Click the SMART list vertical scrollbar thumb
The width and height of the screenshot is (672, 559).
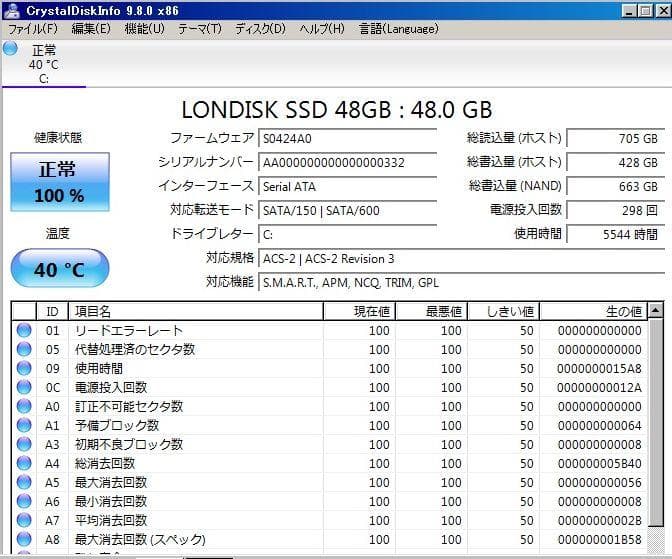tap(656, 423)
